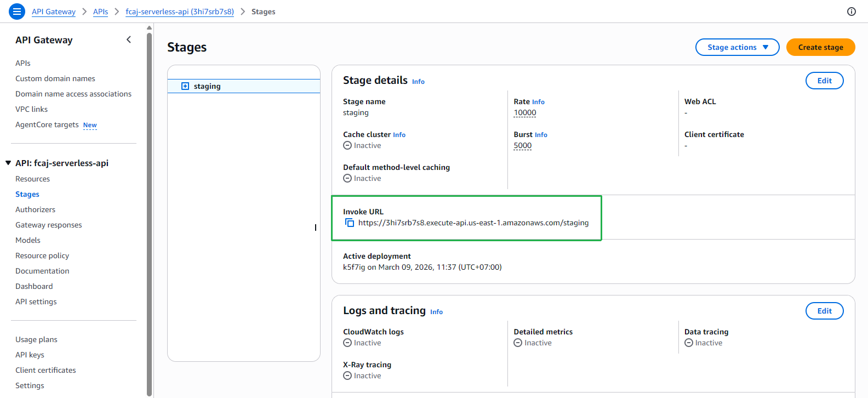Edit the Stage details section
Image resolution: width=868 pixels, height=398 pixels.
[x=824, y=81]
